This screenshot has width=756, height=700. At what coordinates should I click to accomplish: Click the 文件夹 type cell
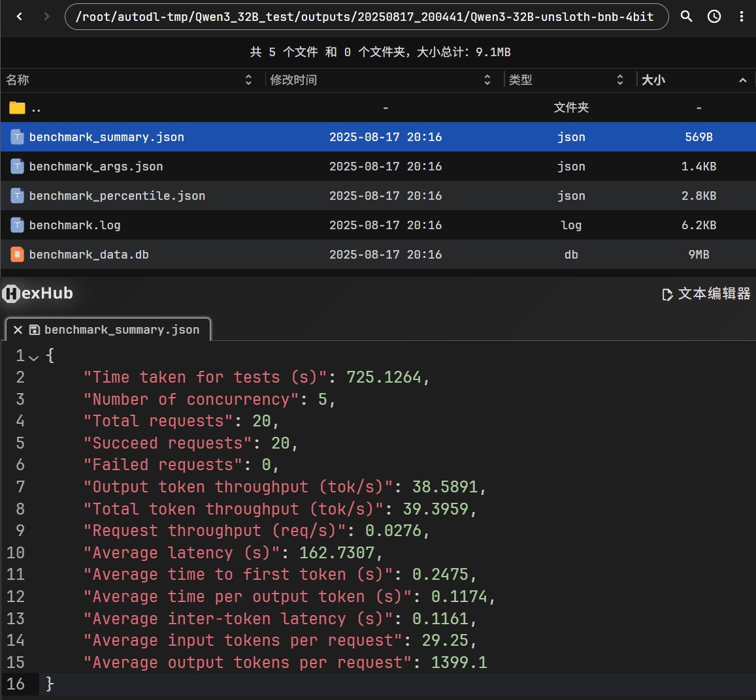point(571,108)
